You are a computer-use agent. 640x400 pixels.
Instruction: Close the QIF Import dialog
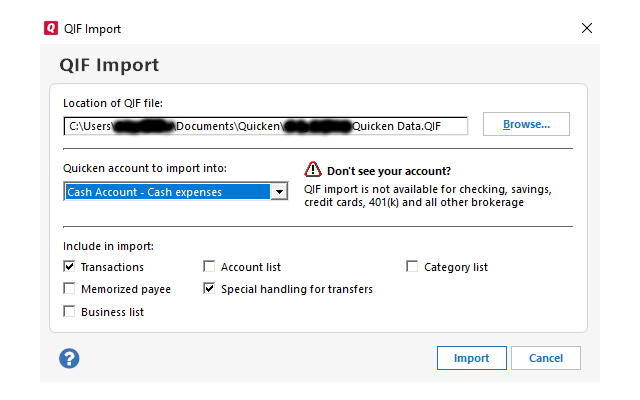pyautogui.click(x=587, y=28)
